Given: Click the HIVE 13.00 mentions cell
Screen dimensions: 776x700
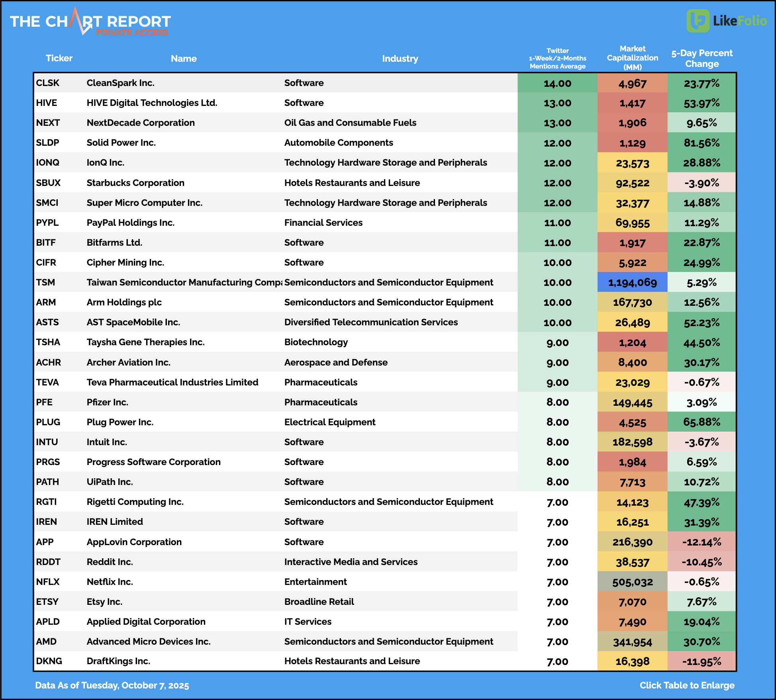Looking at the screenshot, I should (557, 103).
